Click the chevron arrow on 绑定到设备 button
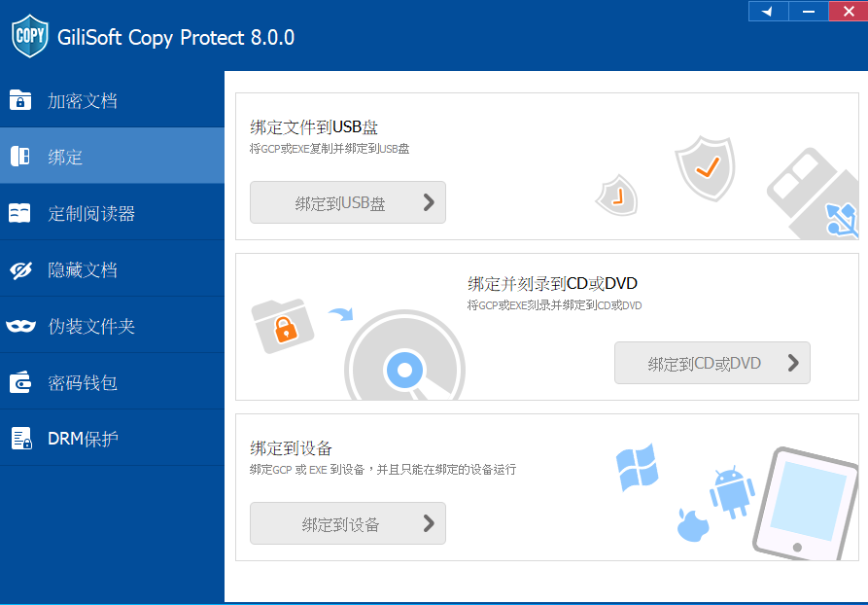The height and width of the screenshot is (605, 868). tap(429, 523)
